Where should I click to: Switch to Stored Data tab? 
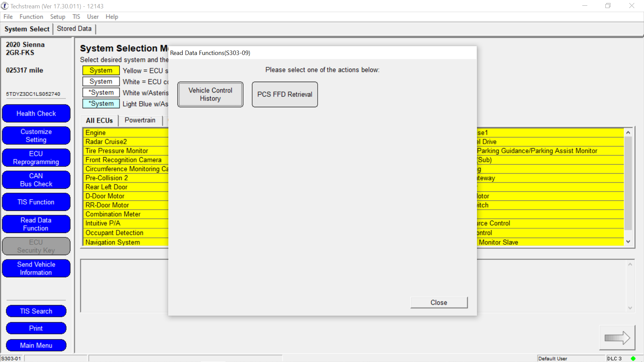74,29
